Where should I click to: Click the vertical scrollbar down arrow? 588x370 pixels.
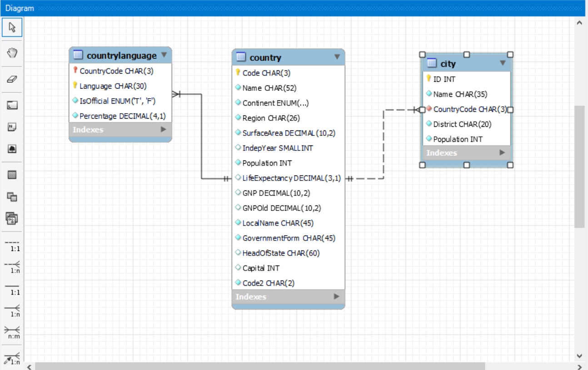click(x=580, y=356)
